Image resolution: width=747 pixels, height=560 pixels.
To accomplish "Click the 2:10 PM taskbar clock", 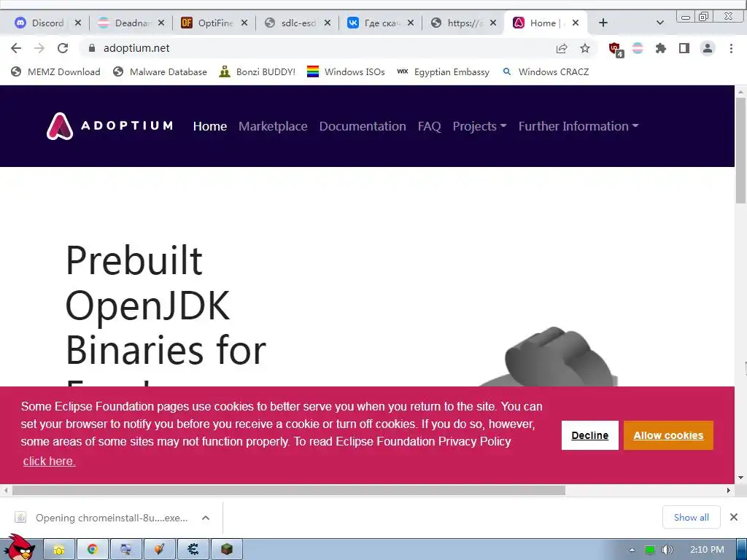I will pyautogui.click(x=707, y=550).
